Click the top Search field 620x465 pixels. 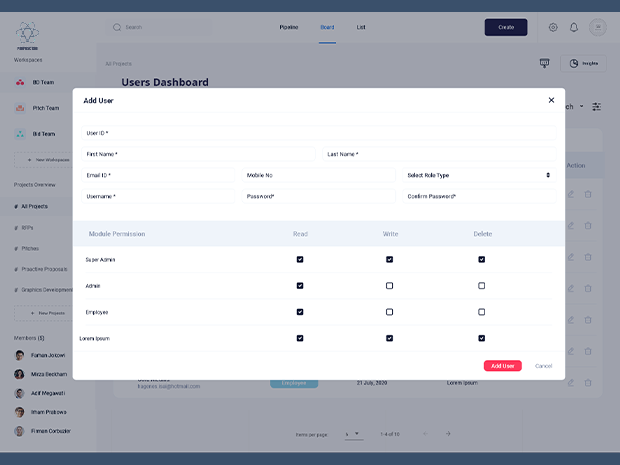160,27
